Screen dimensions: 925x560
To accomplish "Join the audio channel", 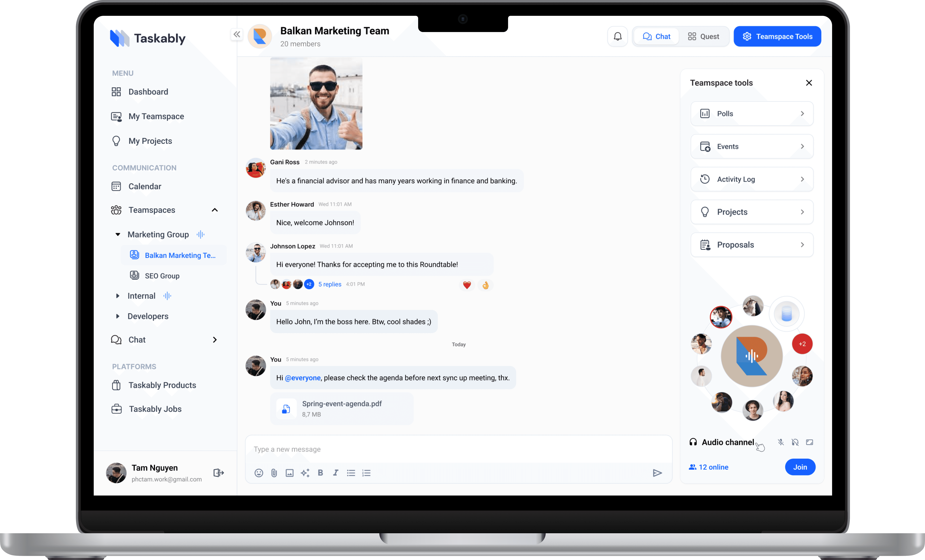I will [800, 467].
